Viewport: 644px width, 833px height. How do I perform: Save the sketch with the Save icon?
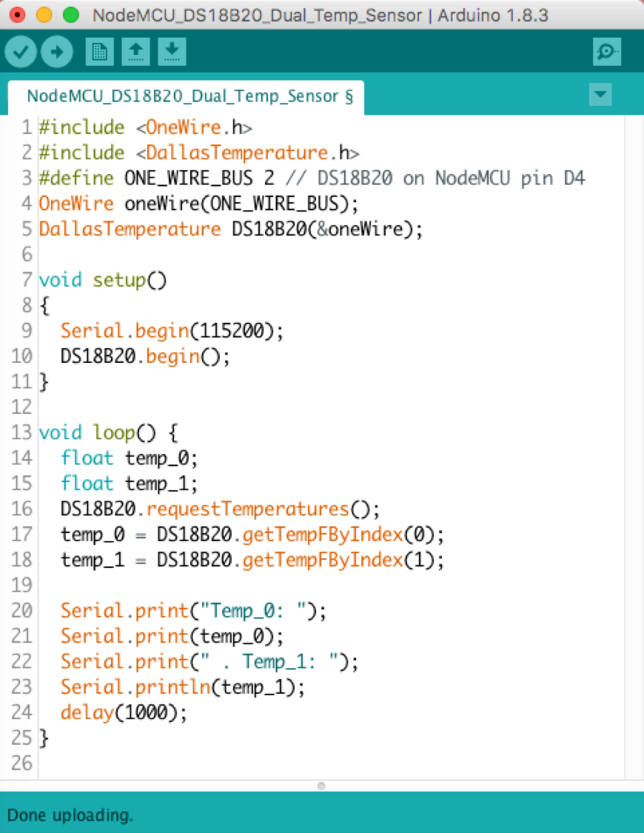point(172,51)
